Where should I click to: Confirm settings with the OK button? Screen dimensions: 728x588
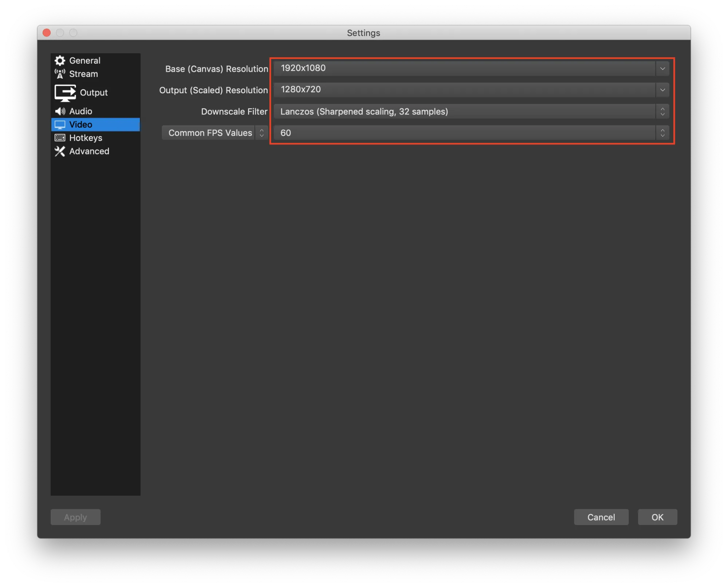pyautogui.click(x=657, y=517)
